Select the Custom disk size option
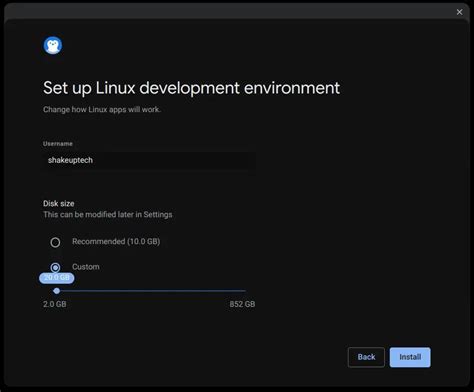Viewport: 474px width, 392px height. (55, 267)
